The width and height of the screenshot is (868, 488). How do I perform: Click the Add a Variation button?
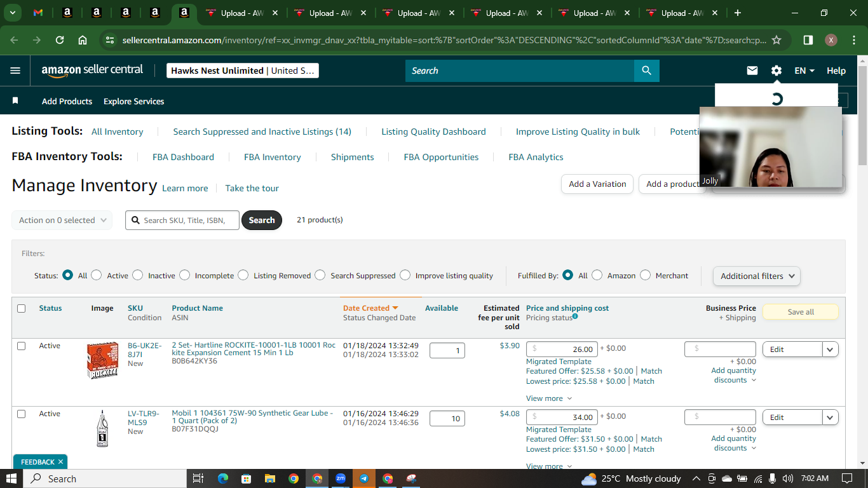[597, 184]
